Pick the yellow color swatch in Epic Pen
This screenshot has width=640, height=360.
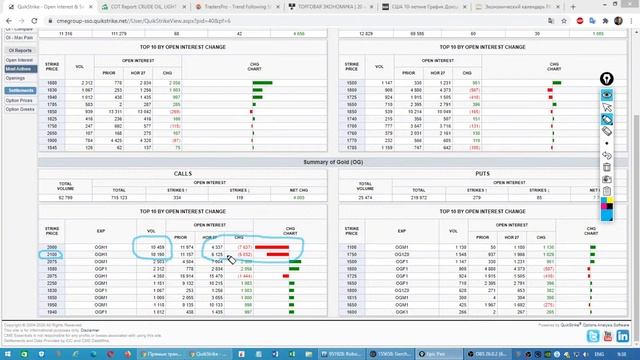tap(610, 200)
